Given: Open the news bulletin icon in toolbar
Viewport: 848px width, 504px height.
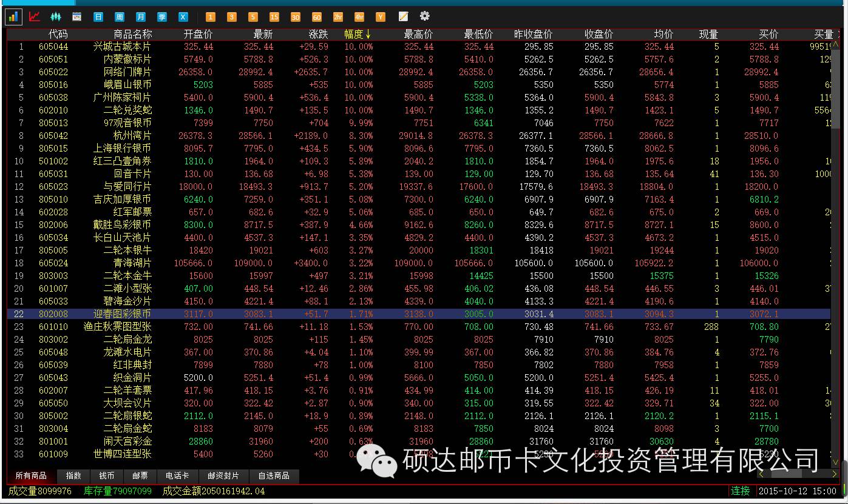Looking at the screenshot, I should coord(76,16).
